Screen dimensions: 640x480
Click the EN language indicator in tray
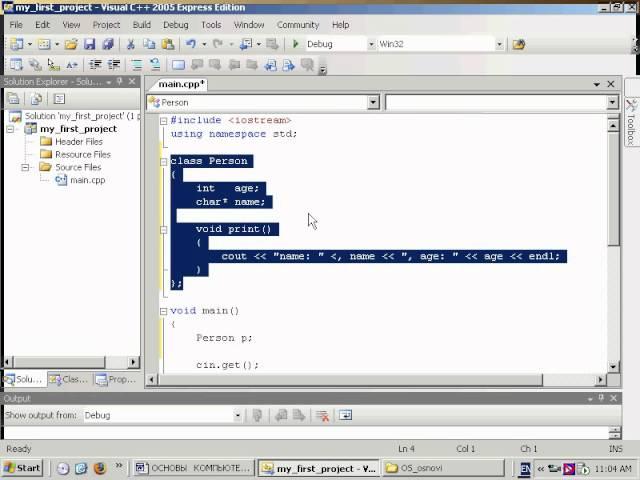[x=525, y=468]
